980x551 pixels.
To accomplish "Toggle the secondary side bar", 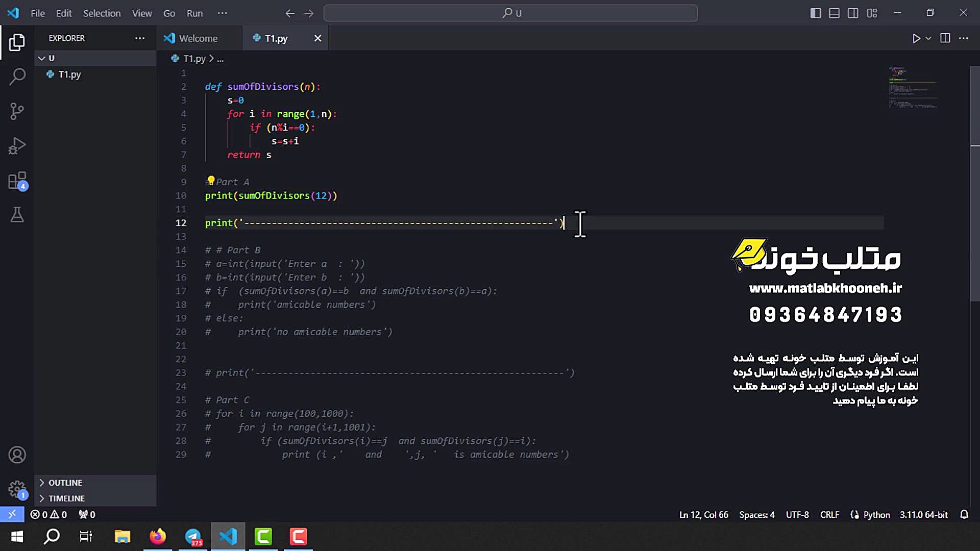I will click(x=853, y=13).
